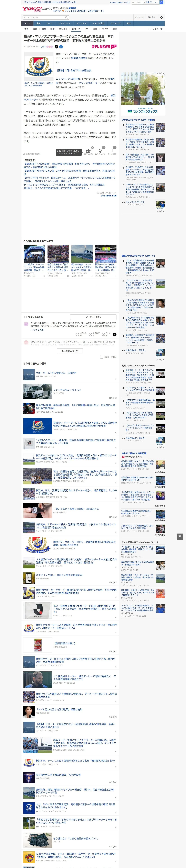Share the article on Facebook
Viewport: 186px width, 868px height.
[61, 47]
